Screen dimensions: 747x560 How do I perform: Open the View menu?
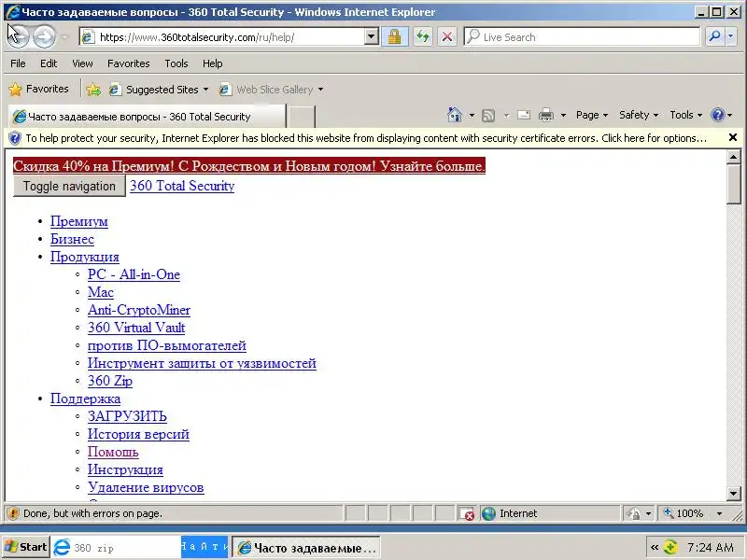point(82,63)
